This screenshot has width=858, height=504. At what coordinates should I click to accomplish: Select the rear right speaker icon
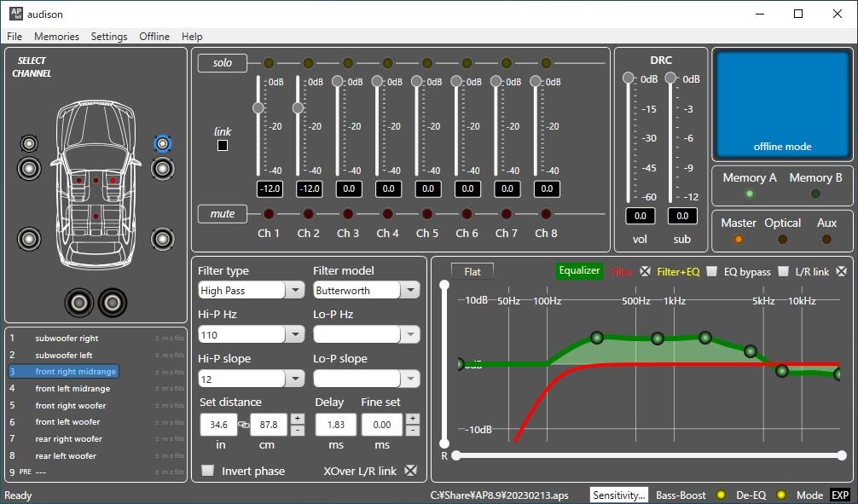click(x=163, y=239)
